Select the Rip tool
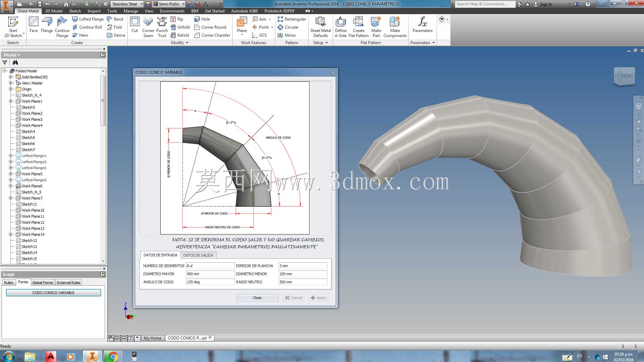Screen dimensions: 644x362 point(177,19)
